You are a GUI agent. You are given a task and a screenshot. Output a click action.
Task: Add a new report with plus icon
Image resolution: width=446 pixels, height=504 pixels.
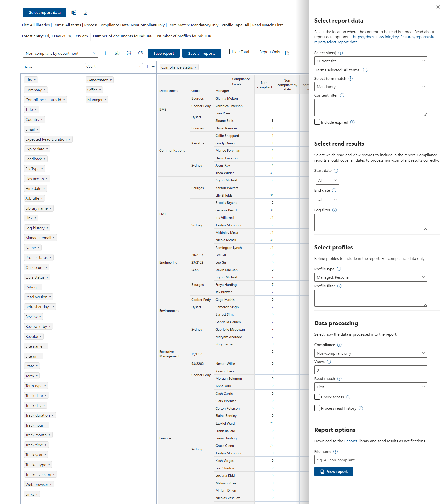tap(105, 53)
